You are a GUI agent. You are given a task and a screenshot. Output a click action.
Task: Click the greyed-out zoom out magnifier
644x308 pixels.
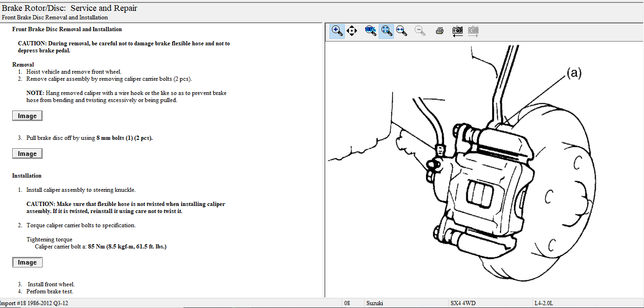pyautogui.click(x=419, y=31)
